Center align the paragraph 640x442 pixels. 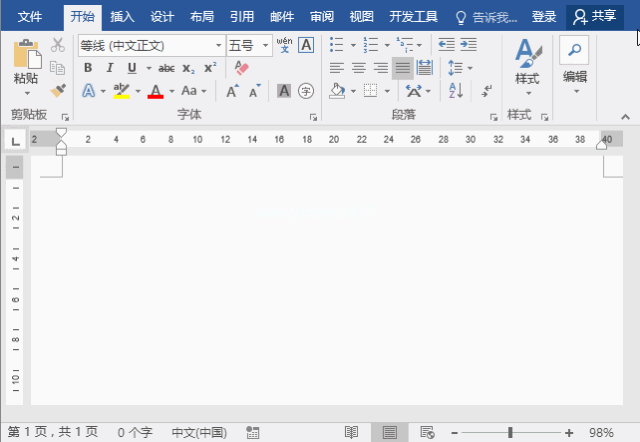point(358,68)
